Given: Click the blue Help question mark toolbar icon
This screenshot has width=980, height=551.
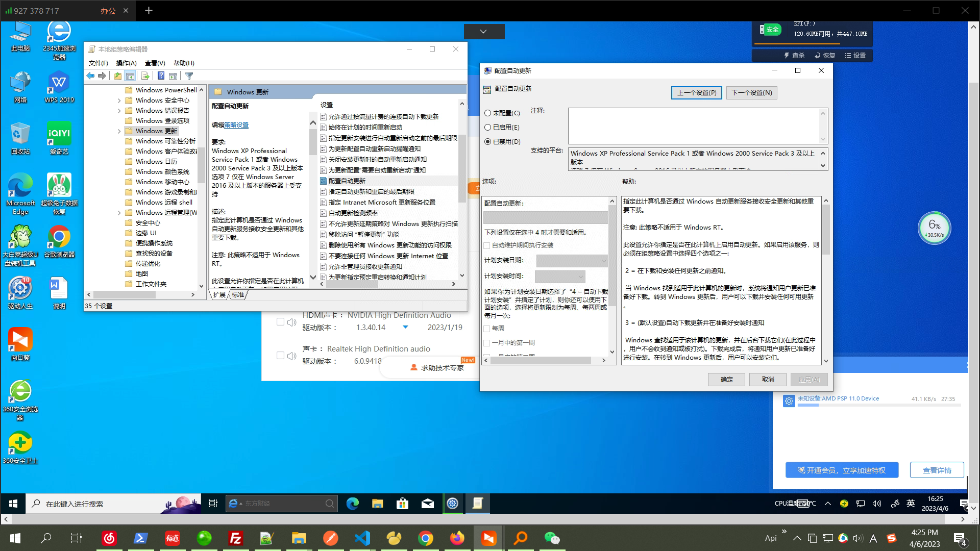Looking at the screenshot, I should pyautogui.click(x=161, y=76).
